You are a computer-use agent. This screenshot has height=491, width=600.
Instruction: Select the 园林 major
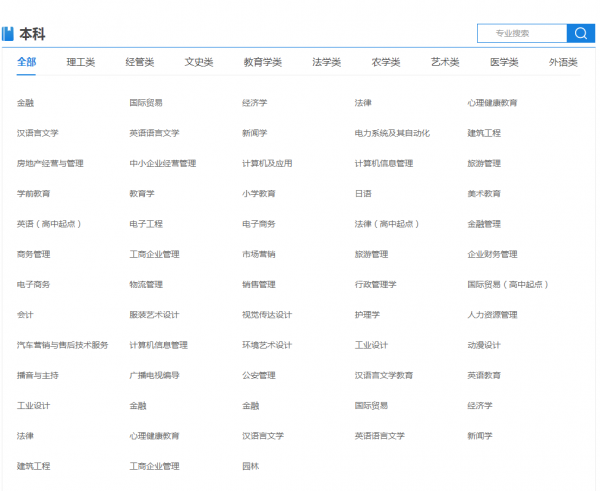(251, 466)
